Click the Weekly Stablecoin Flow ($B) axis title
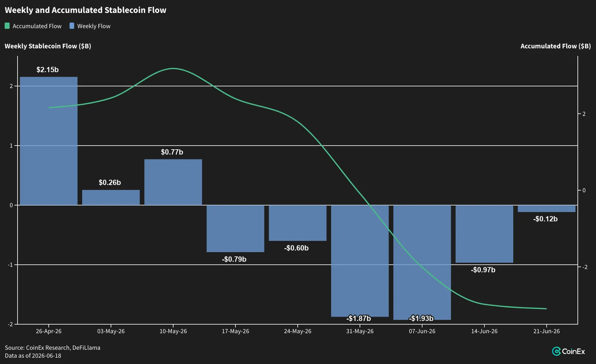 48,46
